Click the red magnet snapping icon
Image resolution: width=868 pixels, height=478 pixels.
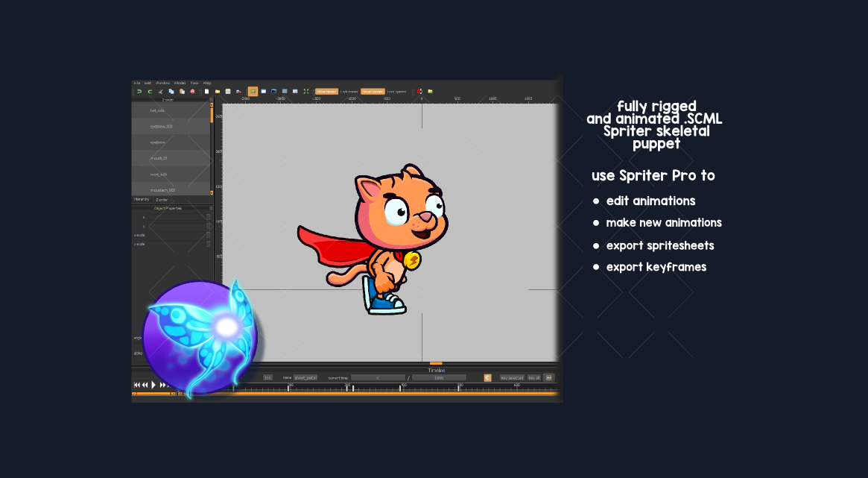(x=419, y=92)
